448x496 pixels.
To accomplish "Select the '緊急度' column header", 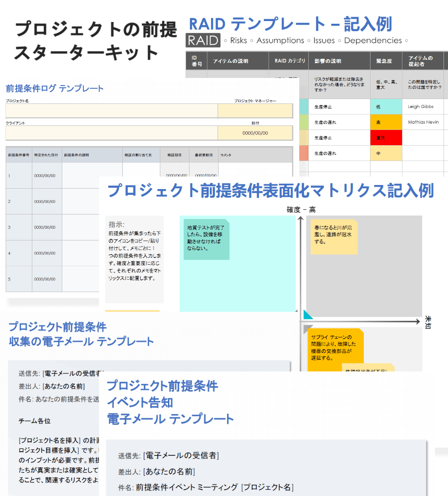I will (386, 61).
